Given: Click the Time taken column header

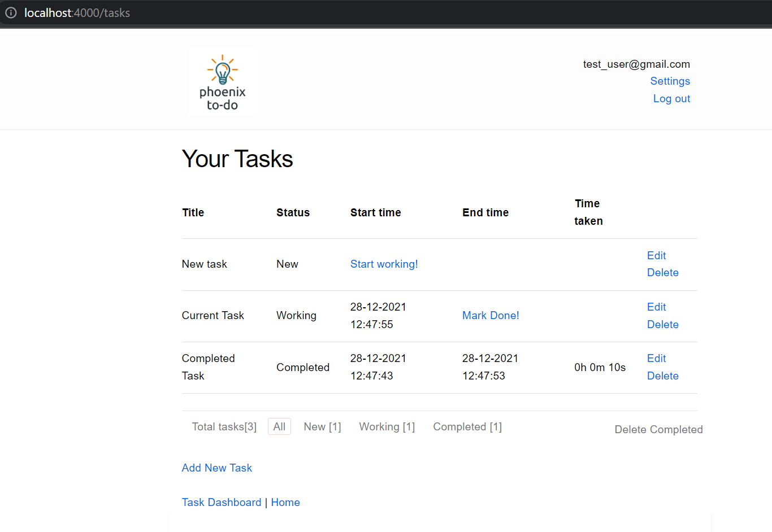Looking at the screenshot, I should point(588,212).
